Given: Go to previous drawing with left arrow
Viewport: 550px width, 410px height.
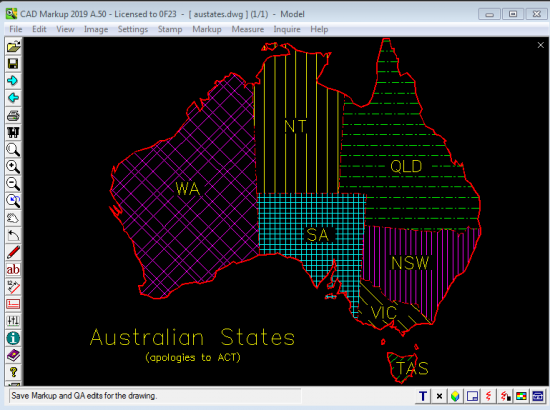Looking at the screenshot, I should (x=13, y=98).
